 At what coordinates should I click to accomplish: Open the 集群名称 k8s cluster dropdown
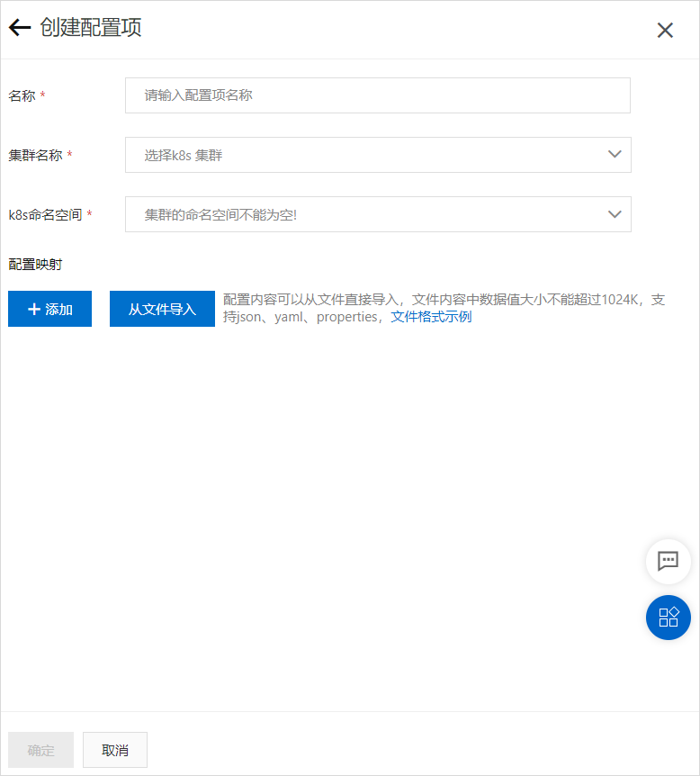pyautogui.click(x=378, y=155)
